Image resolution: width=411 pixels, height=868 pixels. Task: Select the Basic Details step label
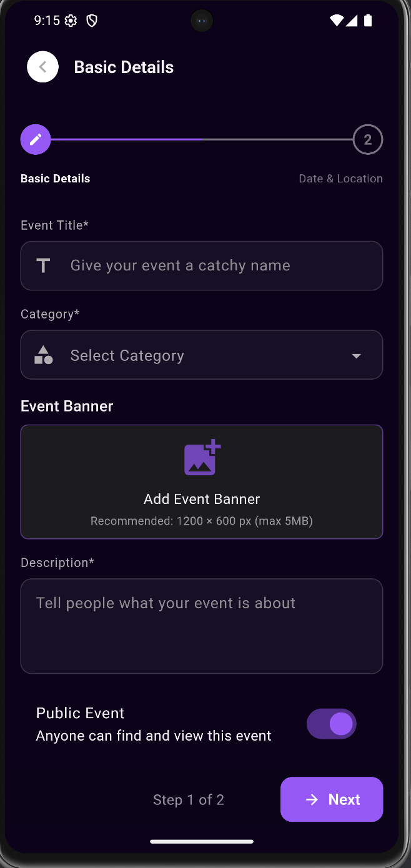point(55,178)
